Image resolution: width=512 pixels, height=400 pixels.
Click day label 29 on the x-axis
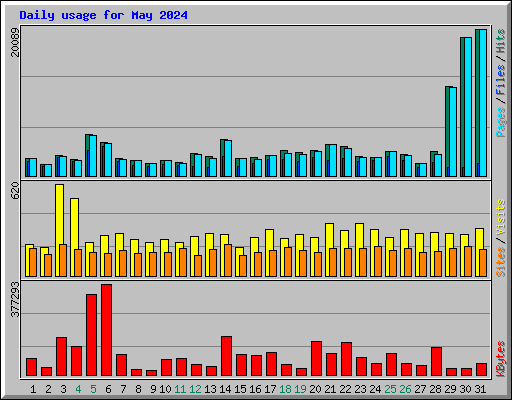[x=450, y=389]
